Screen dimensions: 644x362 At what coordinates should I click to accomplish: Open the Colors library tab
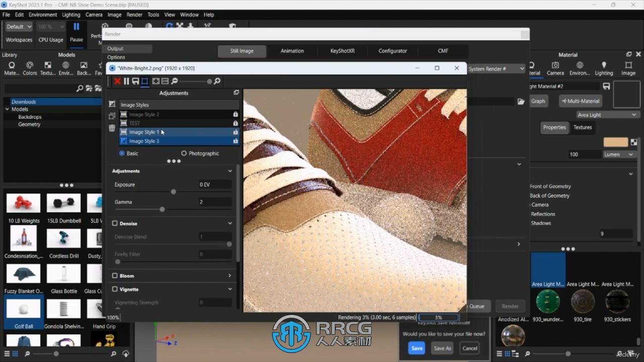30,68
